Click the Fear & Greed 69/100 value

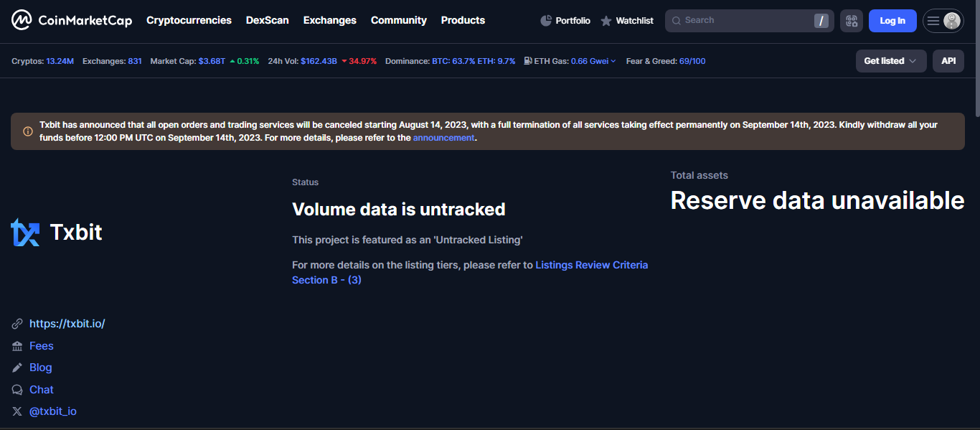point(692,61)
